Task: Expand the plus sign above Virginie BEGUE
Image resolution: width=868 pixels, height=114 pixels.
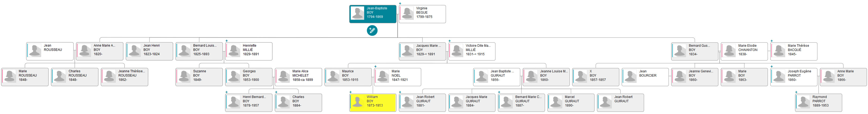Action: click(400, 3)
